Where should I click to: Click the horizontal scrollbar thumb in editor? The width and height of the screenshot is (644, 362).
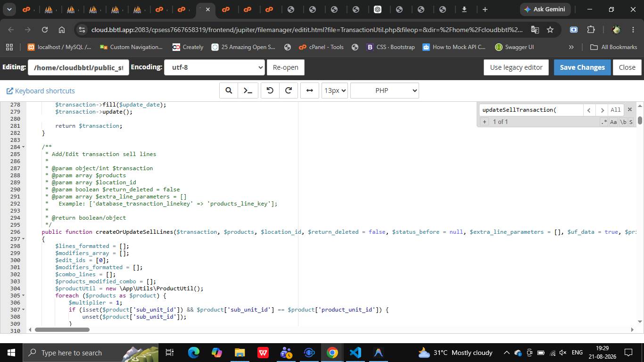point(62,329)
